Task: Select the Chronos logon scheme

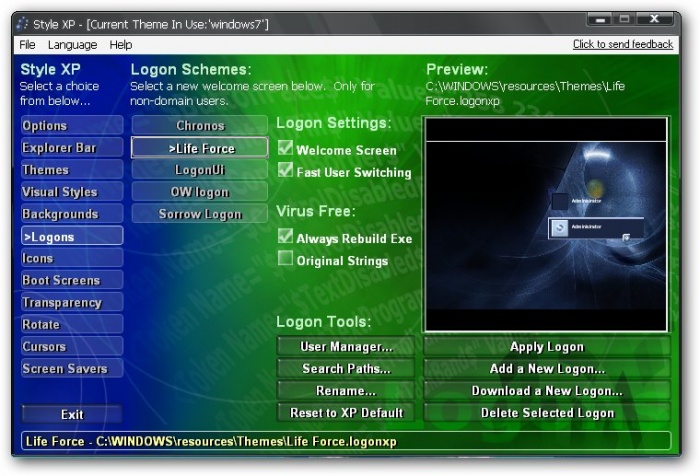Action: pyautogui.click(x=200, y=125)
